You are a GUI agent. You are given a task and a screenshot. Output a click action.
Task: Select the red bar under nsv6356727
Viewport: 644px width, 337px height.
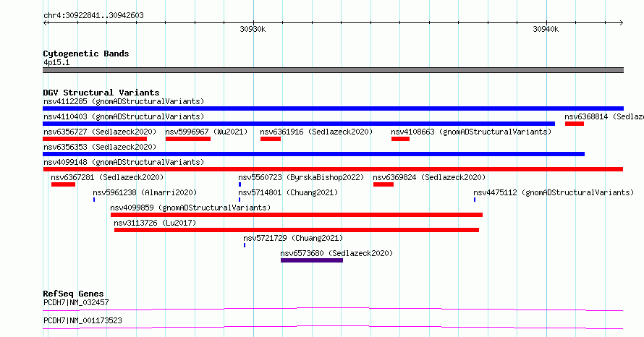[x=95, y=139]
